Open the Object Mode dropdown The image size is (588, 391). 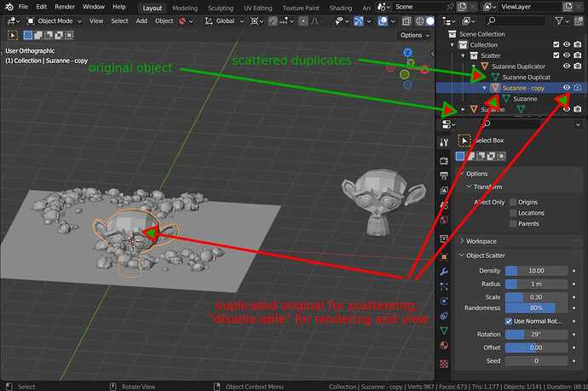pyautogui.click(x=55, y=21)
